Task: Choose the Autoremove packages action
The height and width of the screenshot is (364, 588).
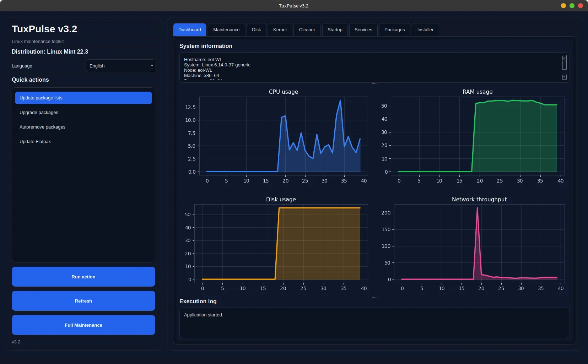Action: point(83,127)
